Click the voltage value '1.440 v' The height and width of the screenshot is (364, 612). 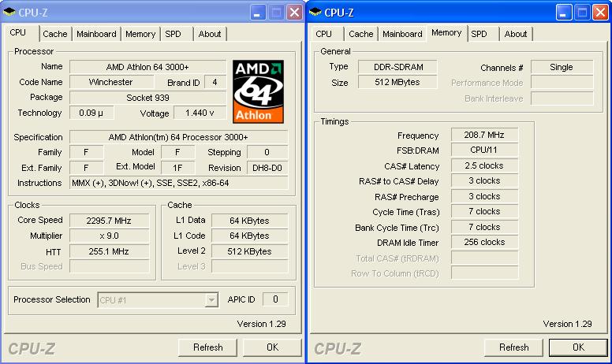pos(200,113)
